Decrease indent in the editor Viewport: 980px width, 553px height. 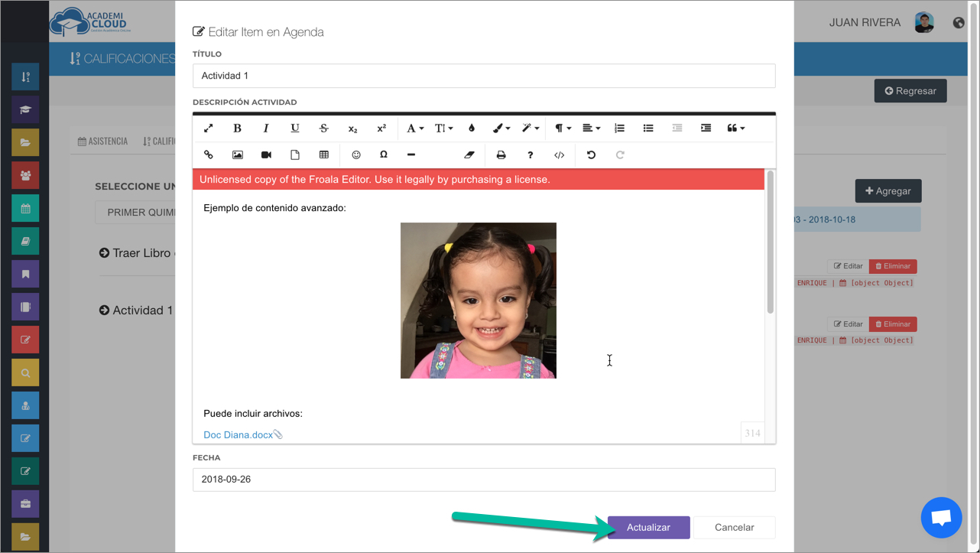(x=677, y=128)
